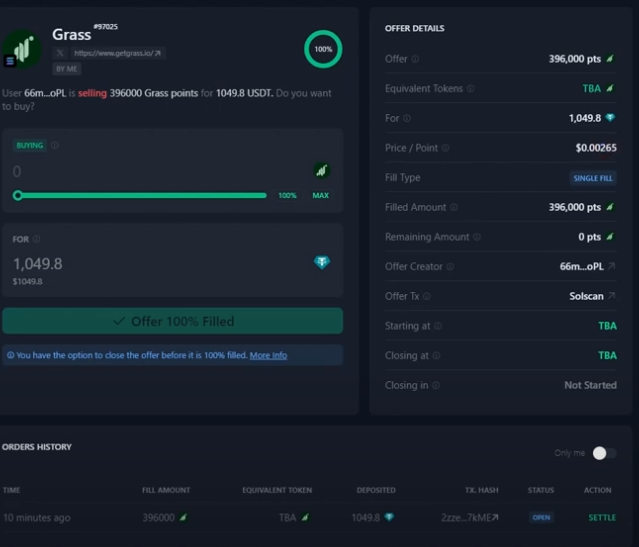Click the 100% filled progress ring
This screenshot has width=639, height=547.
pos(323,49)
